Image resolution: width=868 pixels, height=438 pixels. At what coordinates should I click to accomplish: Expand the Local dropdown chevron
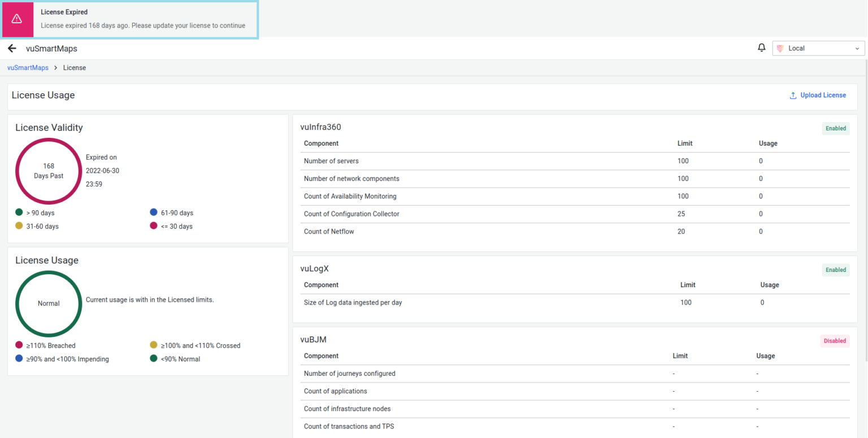pyautogui.click(x=857, y=49)
